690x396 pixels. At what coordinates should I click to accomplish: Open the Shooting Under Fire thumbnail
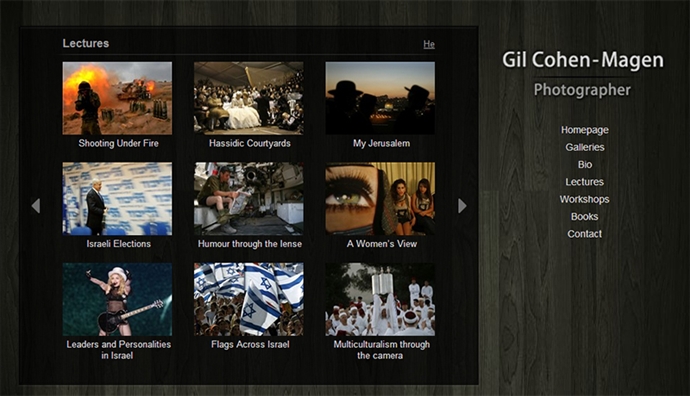click(117, 98)
